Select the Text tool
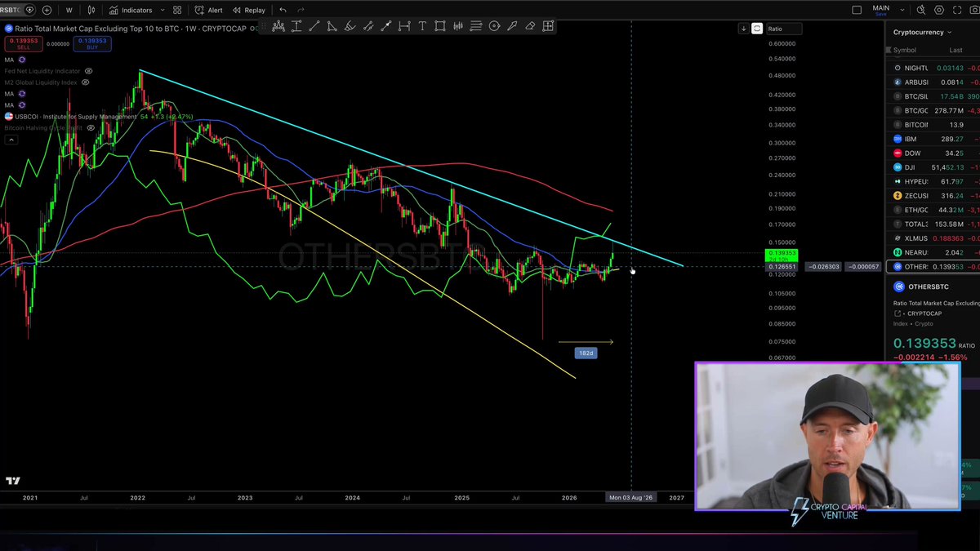The image size is (980, 551). point(422,26)
